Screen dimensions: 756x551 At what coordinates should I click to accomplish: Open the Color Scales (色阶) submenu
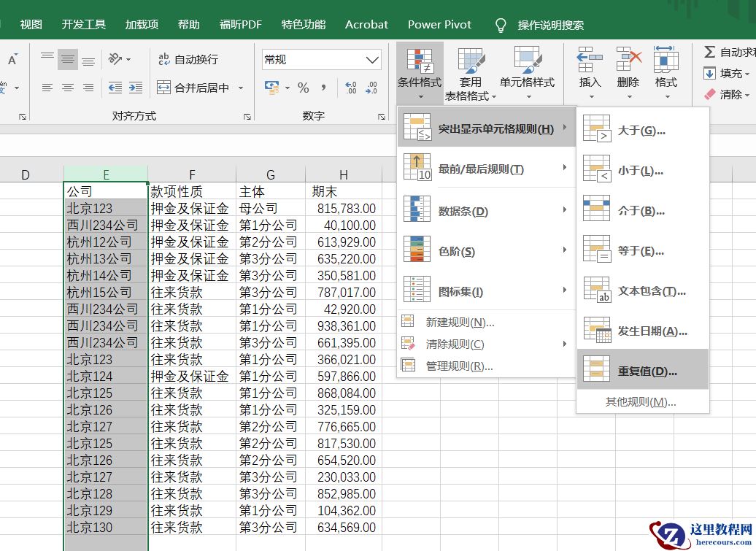[x=456, y=252]
